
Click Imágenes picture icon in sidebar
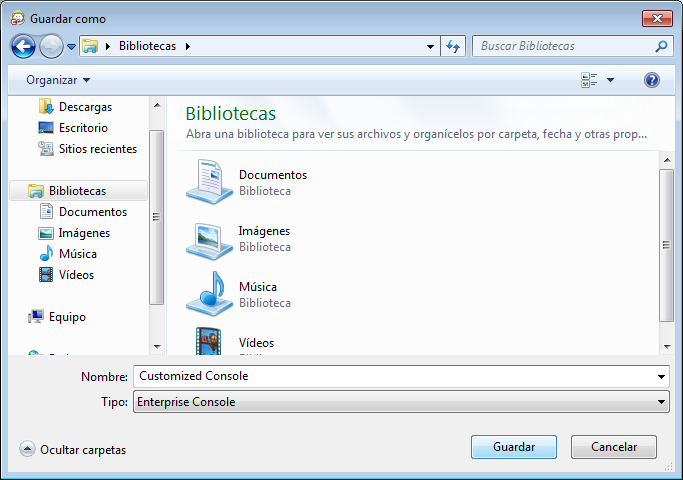click(x=46, y=233)
